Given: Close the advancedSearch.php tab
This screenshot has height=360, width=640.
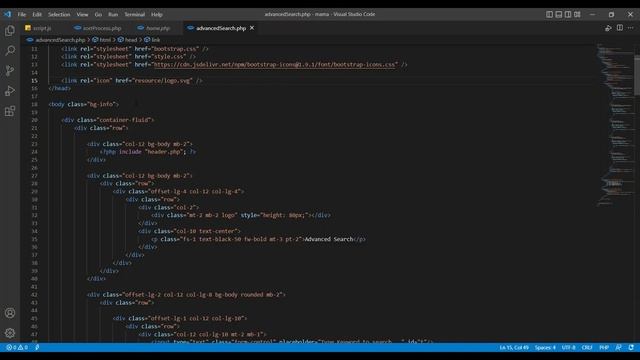Looking at the screenshot, I should (252, 28).
